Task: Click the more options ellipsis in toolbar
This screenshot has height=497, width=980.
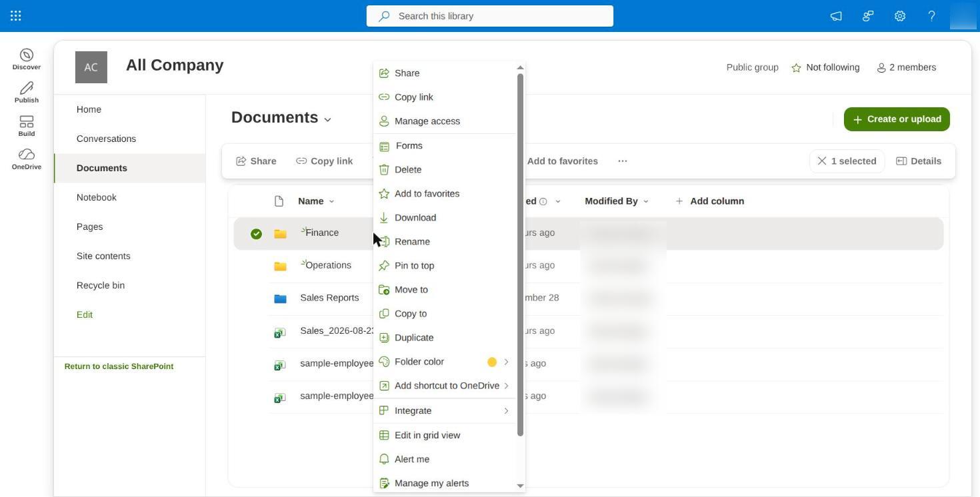Action: point(623,161)
